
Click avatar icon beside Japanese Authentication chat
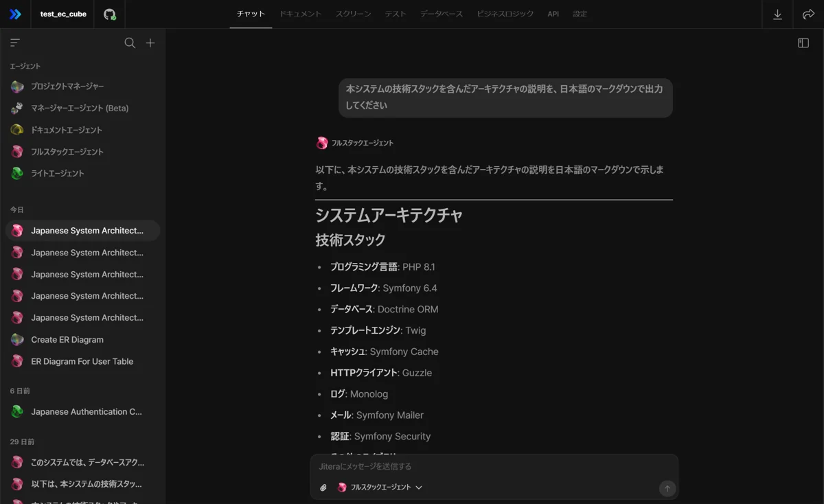[x=17, y=412]
